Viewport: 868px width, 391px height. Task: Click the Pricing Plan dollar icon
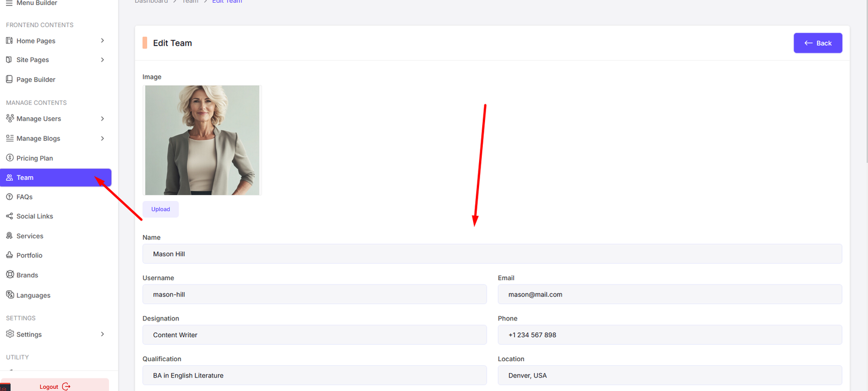click(9, 158)
